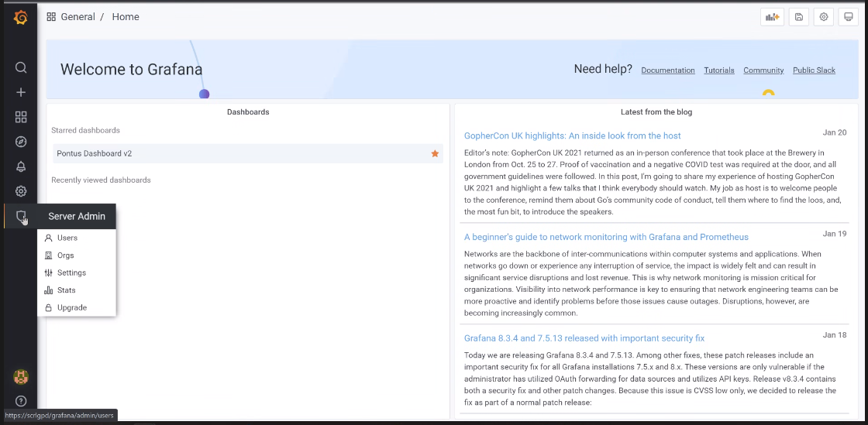This screenshot has width=868, height=425.
Task: Click the Create plus icon
Action: (20, 92)
